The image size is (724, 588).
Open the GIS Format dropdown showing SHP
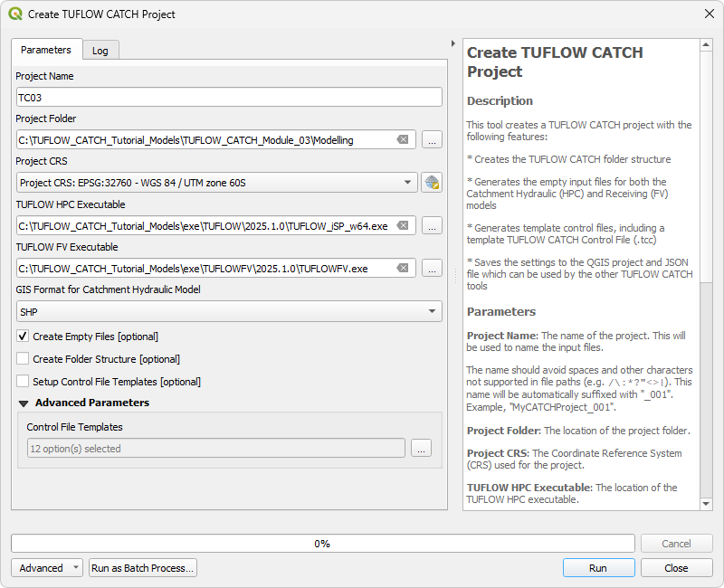coord(229,311)
